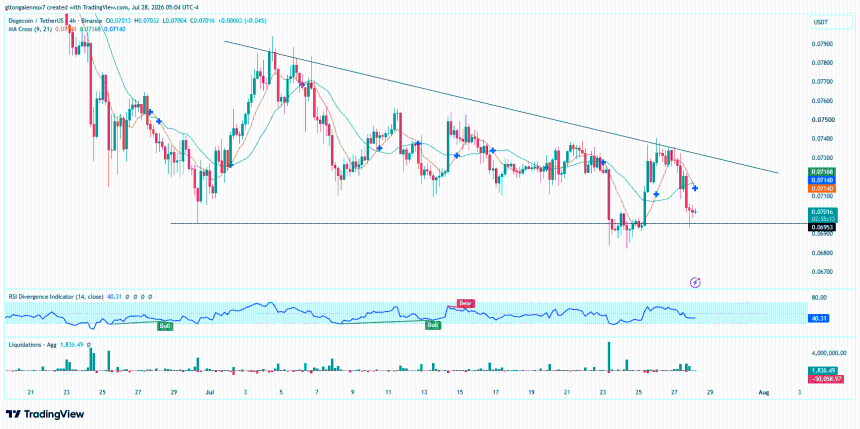Click the descending trendline on price chart

click(500, 108)
